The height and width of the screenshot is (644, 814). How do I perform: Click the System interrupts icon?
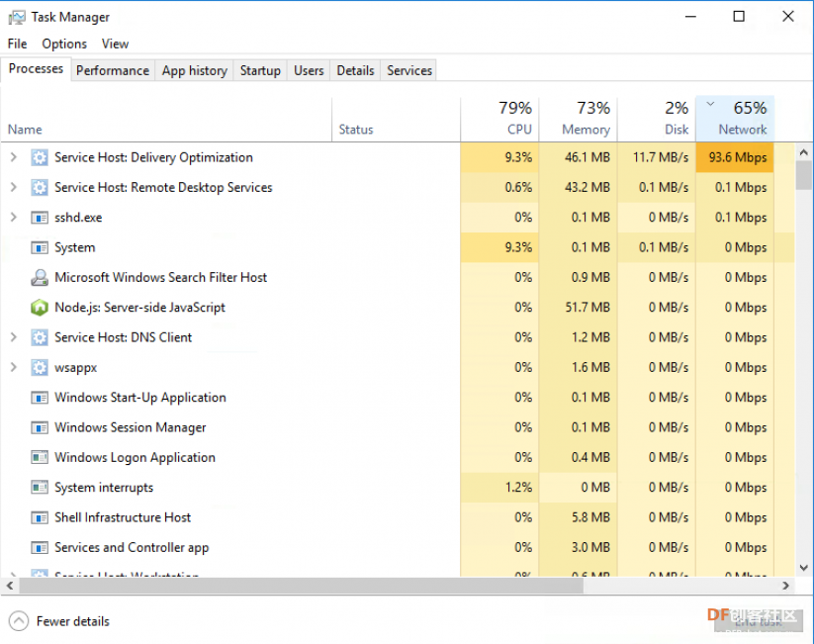(x=40, y=488)
